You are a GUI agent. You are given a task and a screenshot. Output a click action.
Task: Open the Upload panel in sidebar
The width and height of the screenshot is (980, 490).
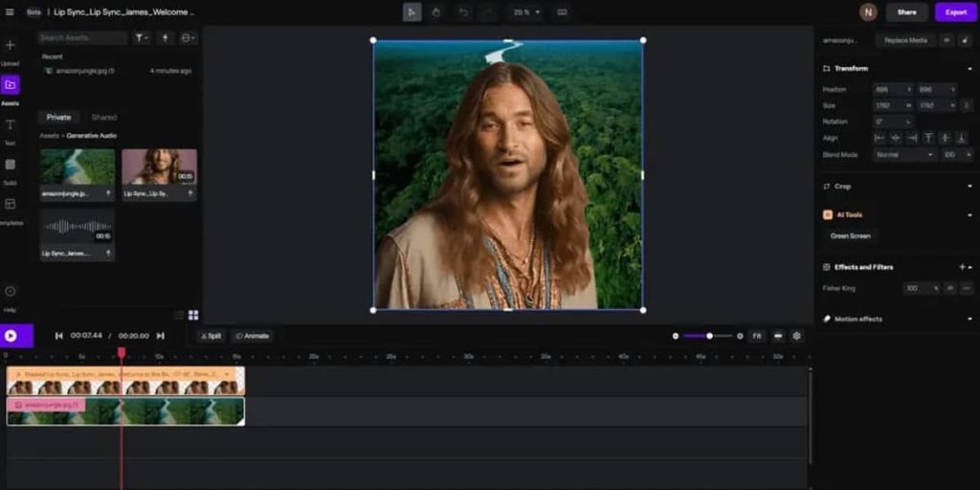click(10, 46)
